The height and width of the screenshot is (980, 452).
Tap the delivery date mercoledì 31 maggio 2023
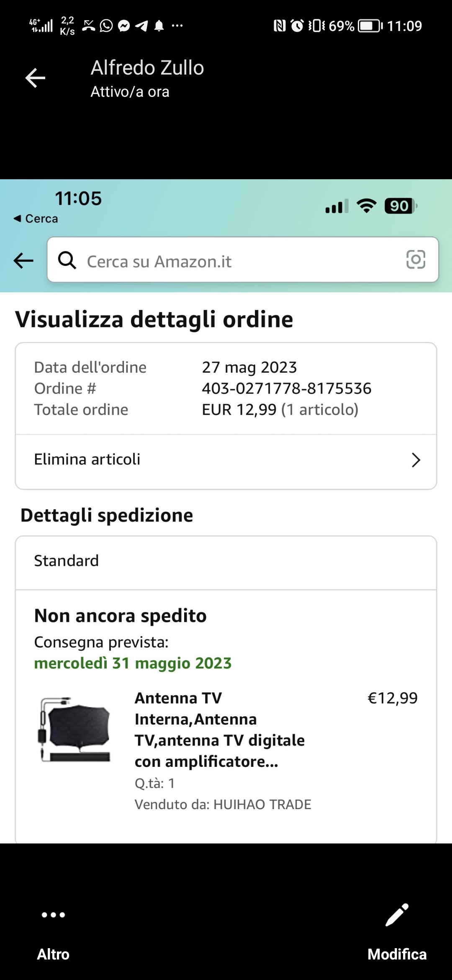tap(133, 663)
